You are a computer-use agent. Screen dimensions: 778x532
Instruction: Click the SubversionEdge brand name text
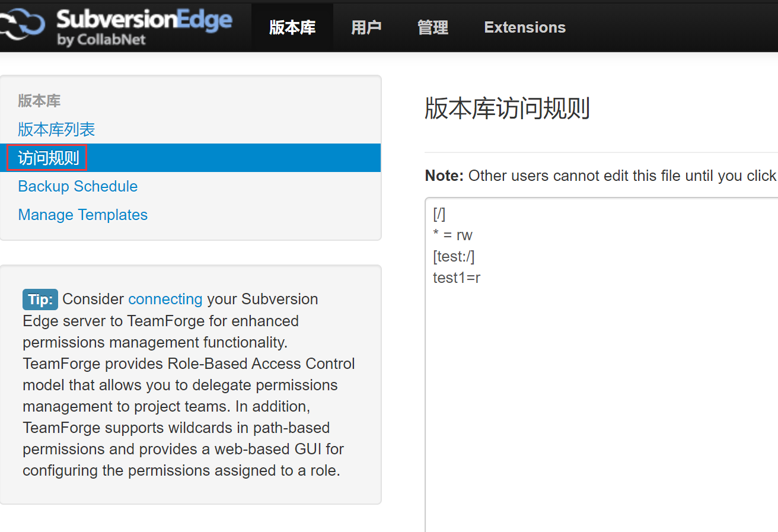tap(144, 20)
